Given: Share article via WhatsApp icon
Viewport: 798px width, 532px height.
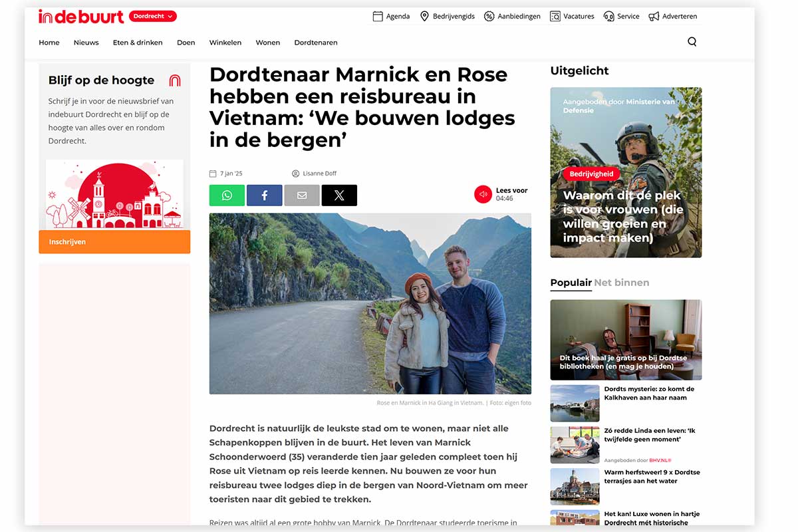Looking at the screenshot, I should coord(227,196).
